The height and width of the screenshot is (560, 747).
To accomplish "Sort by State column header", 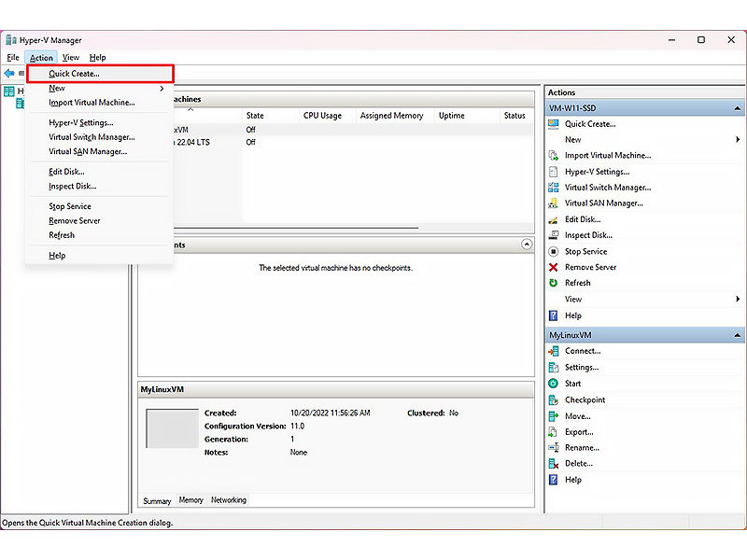I will (271, 115).
